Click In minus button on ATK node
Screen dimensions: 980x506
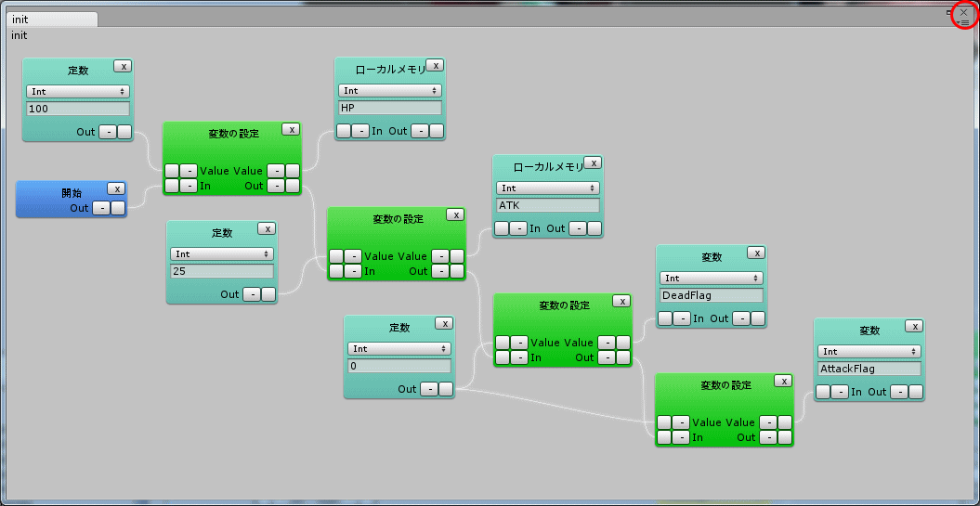[518, 228]
